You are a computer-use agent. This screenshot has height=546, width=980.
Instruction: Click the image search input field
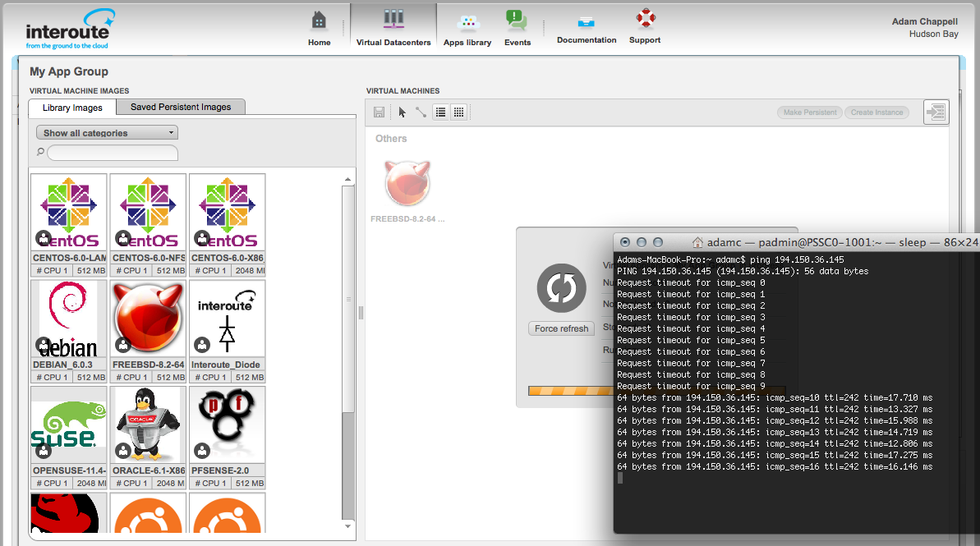(x=113, y=153)
